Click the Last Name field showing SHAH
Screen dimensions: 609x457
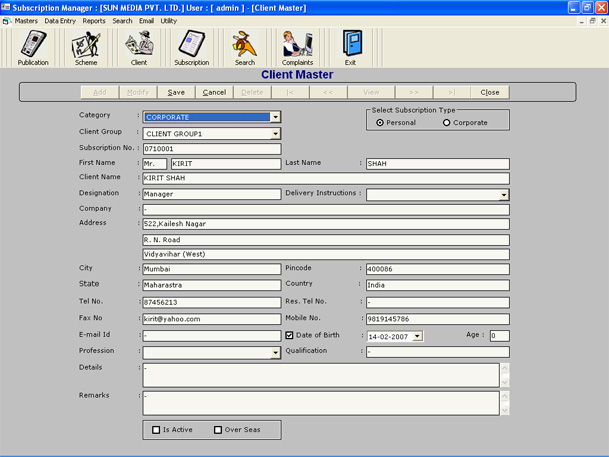tap(438, 164)
